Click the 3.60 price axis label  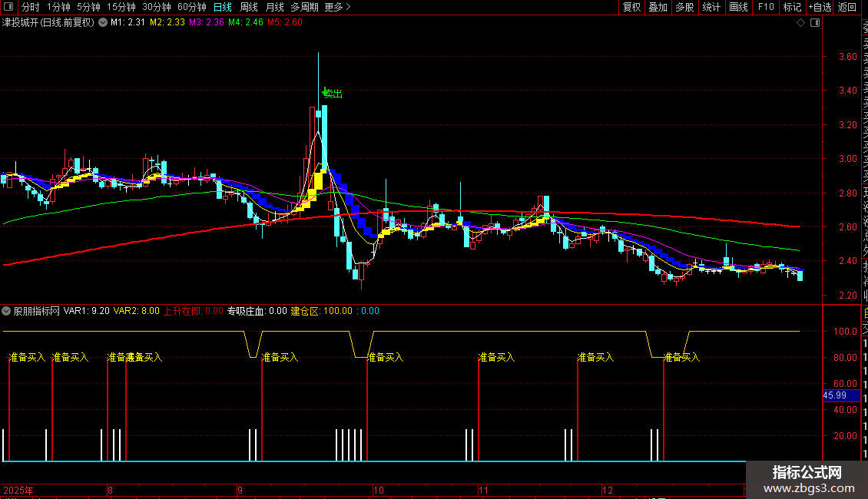(x=847, y=57)
